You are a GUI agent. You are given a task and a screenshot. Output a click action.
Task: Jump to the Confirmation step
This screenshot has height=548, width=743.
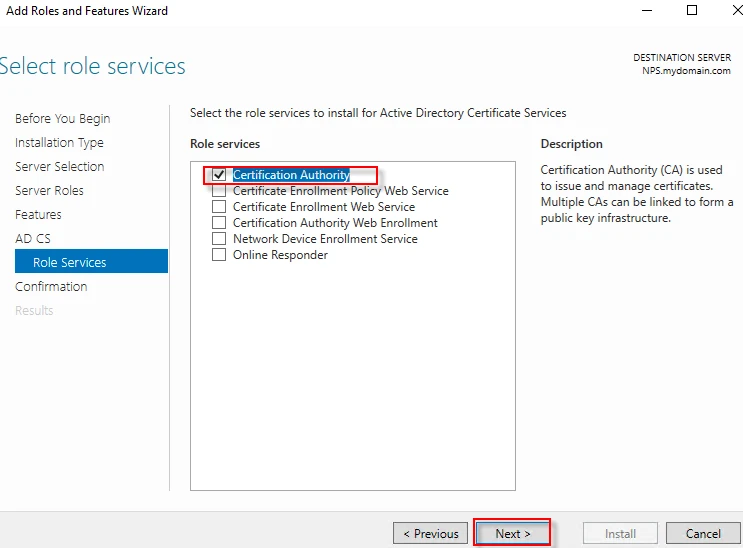[x=51, y=287]
